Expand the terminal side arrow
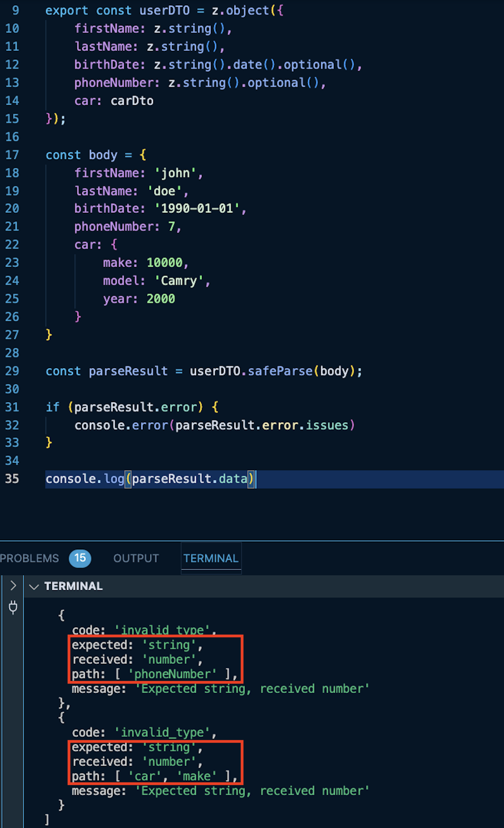The image size is (504, 828). [x=13, y=585]
